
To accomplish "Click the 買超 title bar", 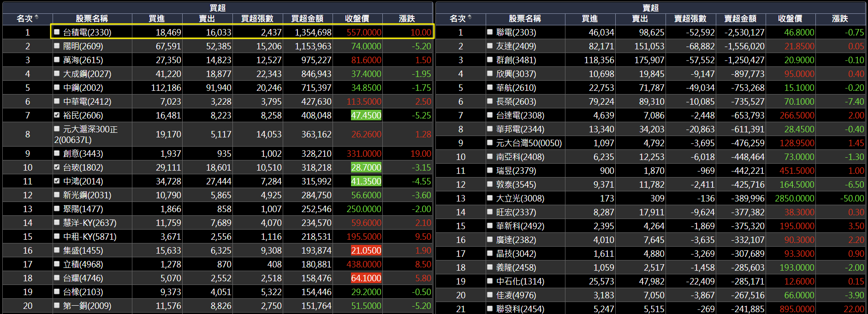I will (x=217, y=7).
